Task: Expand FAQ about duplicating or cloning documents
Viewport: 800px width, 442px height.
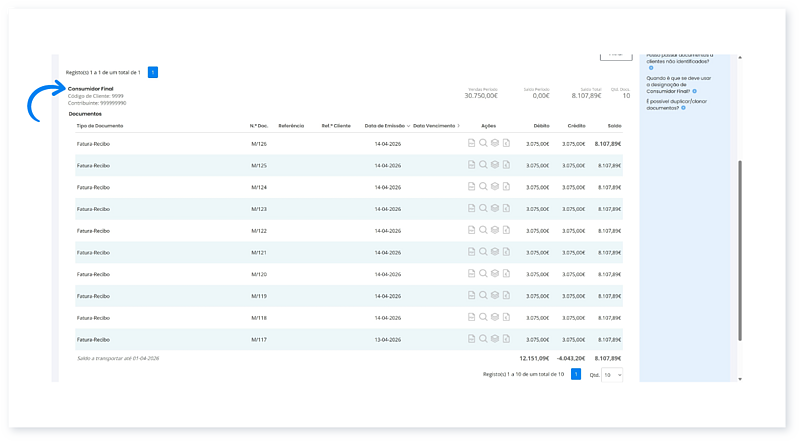Action: 682,107
